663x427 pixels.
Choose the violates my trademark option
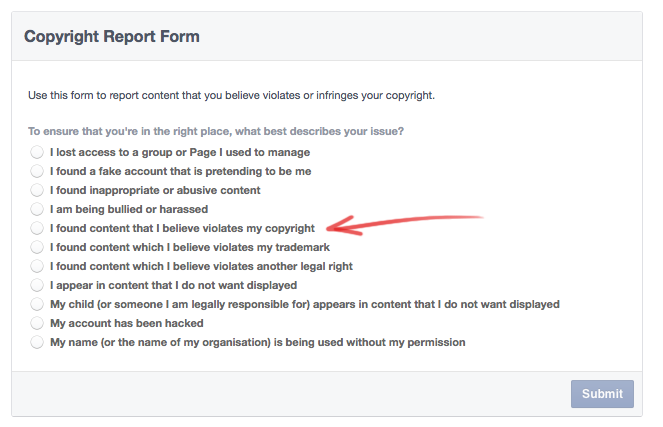[x=37, y=247]
